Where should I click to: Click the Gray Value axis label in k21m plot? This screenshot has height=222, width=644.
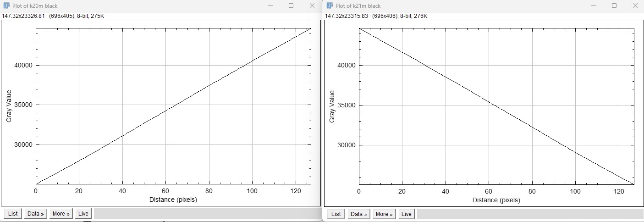click(x=332, y=106)
